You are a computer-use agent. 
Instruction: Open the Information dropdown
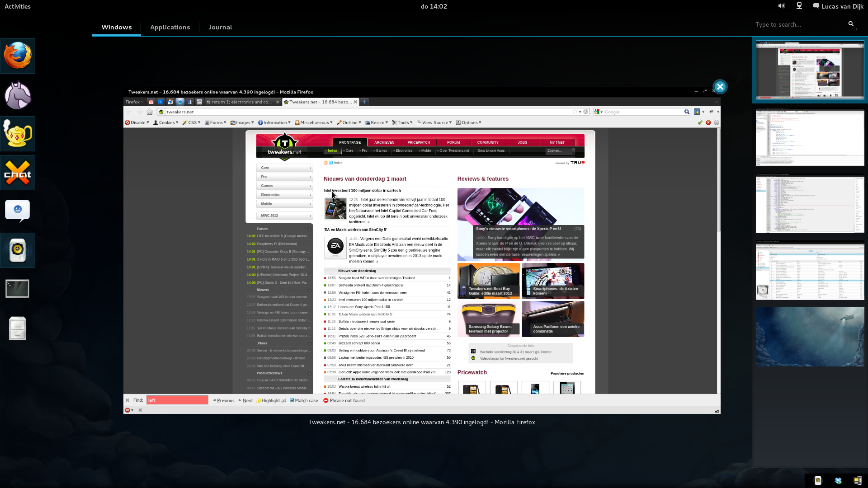click(x=274, y=122)
